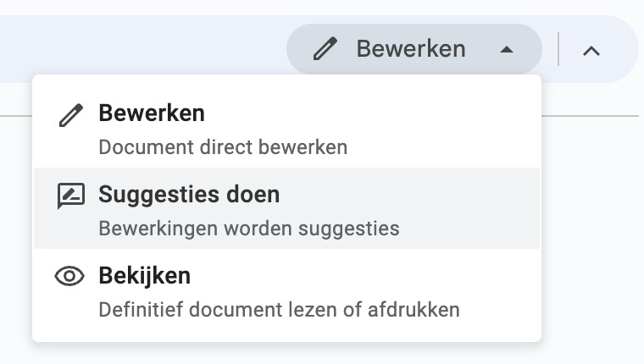The width and height of the screenshot is (644, 364).
Task: Click the eye icon next to Bekijken
Action: (x=69, y=276)
